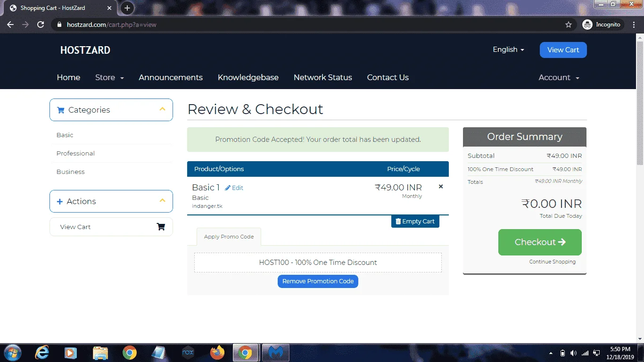Edit the Basic 1 product configuration
Viewport: 644px width, 362px height.
(x=234, y=188)
